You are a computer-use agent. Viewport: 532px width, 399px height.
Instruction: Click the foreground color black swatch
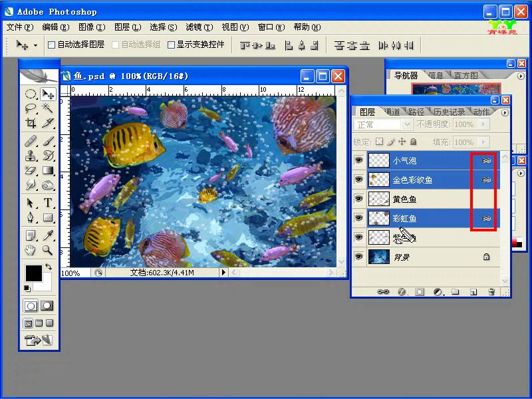(x=33, y=273)
